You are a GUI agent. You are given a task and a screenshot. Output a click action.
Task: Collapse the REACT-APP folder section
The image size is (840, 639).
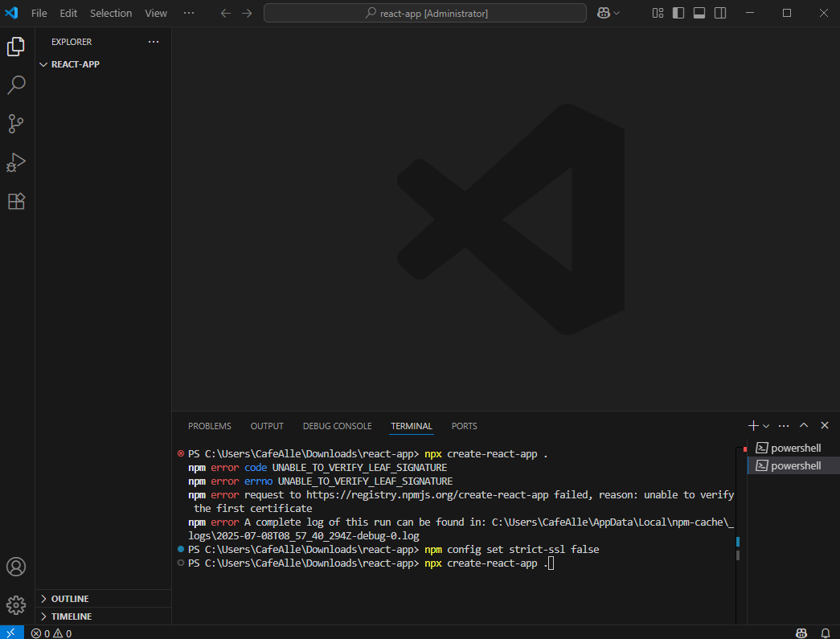(x=103, y=64)
